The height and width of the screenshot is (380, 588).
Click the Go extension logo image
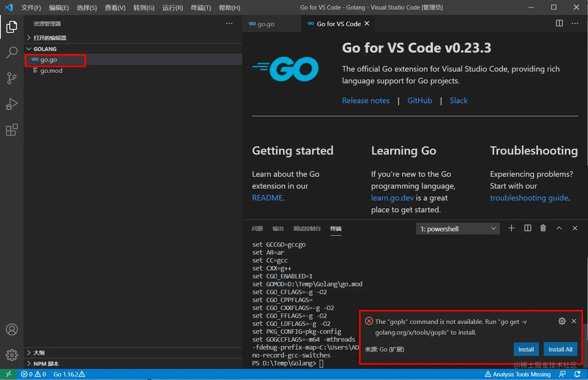(x=285, y=69)
